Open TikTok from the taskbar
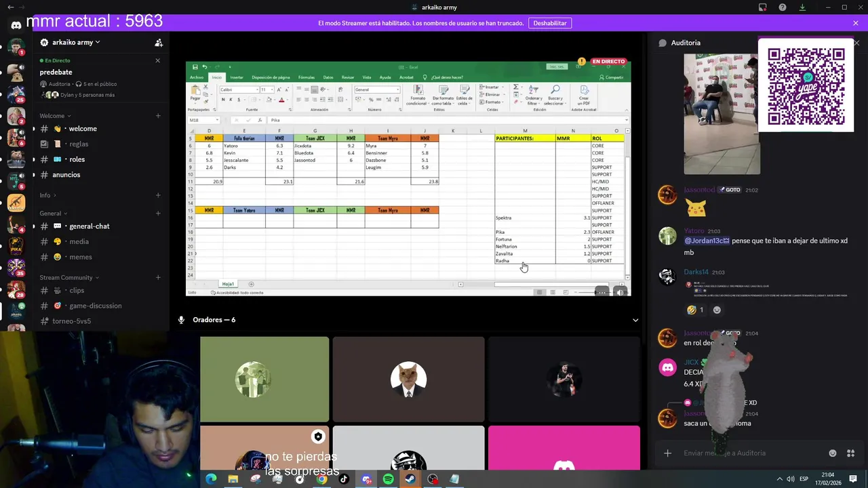Screen dimensions: 868x488 (344, 479)
